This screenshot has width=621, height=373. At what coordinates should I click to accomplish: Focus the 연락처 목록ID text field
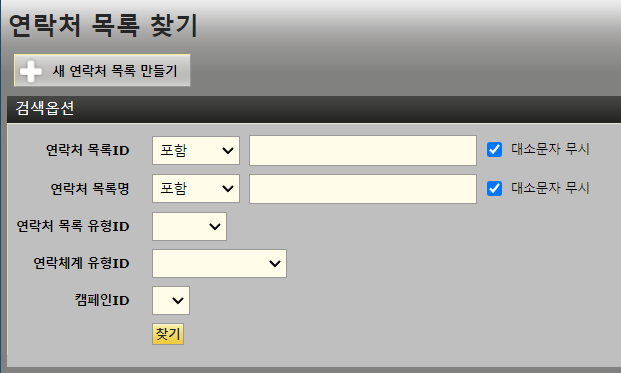[x=363, y=150]
